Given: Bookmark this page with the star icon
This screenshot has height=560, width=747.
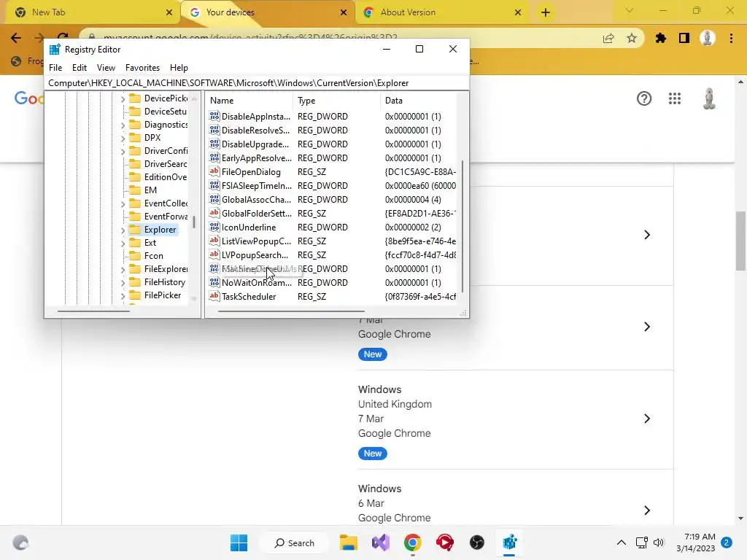Looking at the screenshot, I should coord(632,38).
